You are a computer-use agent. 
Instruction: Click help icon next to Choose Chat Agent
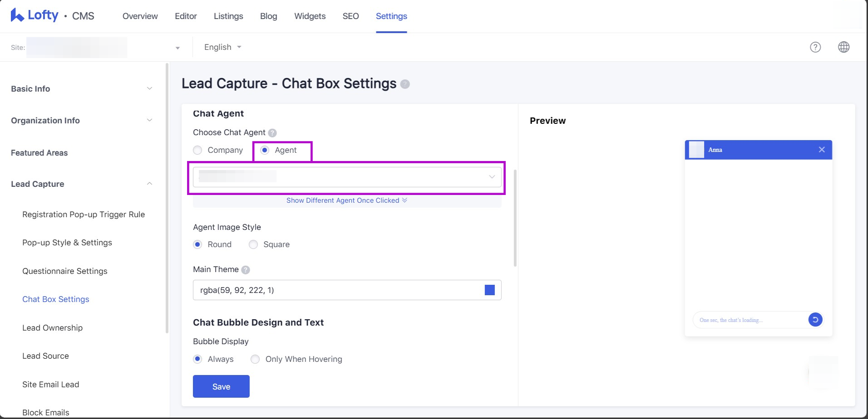pyautogui.click(x=272, y=133)
